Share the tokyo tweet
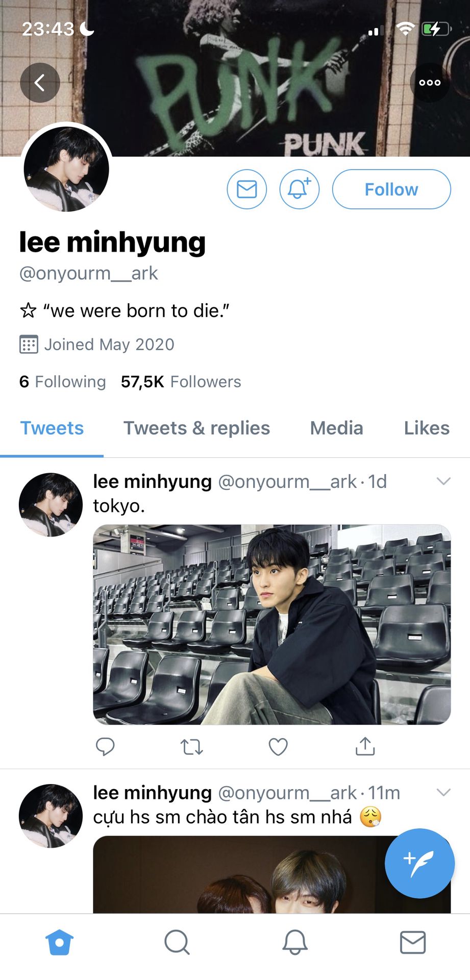The image size is (470, 980). point(365,747)
